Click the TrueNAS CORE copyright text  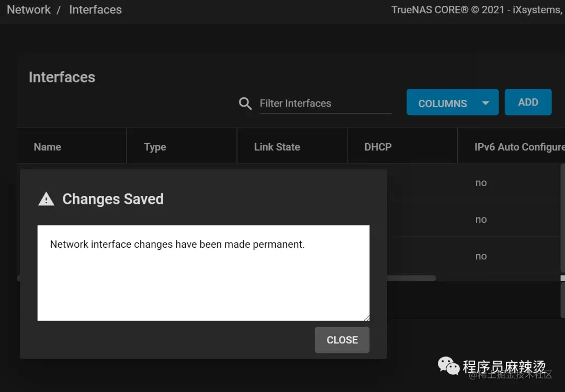478,10
